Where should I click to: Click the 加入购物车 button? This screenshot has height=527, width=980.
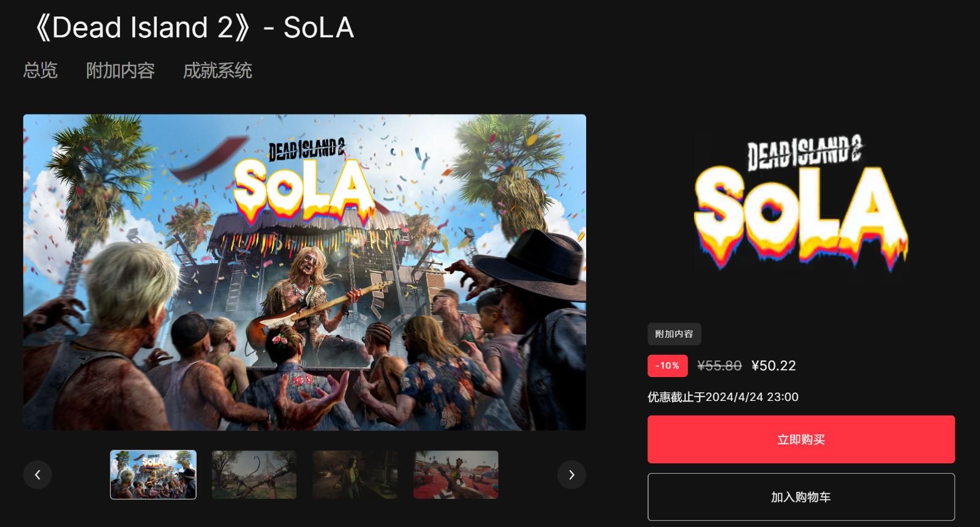(x=801, y=497)
